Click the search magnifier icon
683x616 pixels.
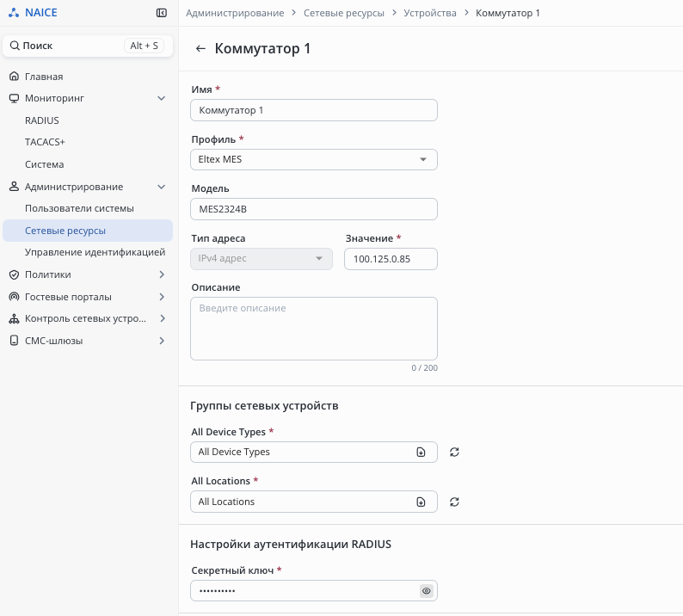[x=15, y=46]
